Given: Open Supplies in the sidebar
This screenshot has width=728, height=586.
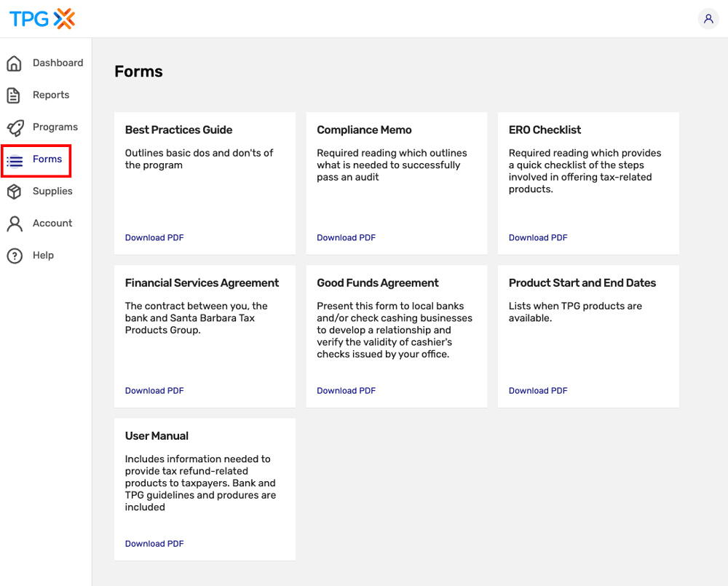Looking at the screenshot, I should pos(52,191).
